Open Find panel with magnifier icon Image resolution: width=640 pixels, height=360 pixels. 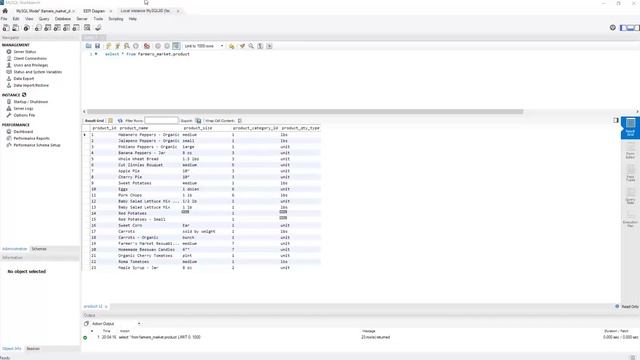click(251, 46)
